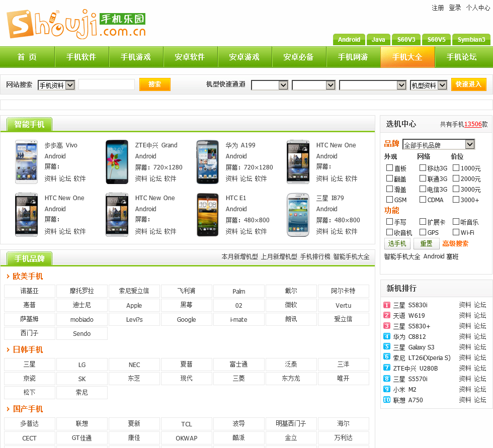The image size is (493, 448).
Task: Open the ZTE中兴 Grand phone image
Action: coord(117,162)
